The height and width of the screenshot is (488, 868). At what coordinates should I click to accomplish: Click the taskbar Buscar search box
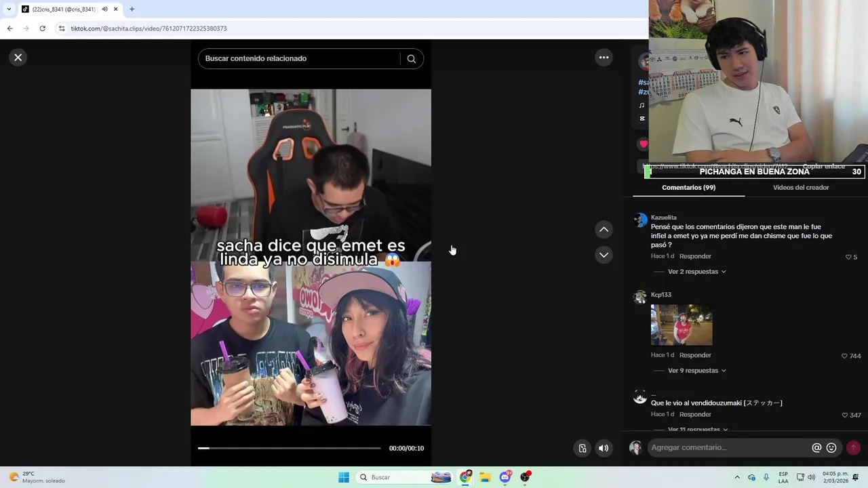pyautogui.click(x=404, y=477)
